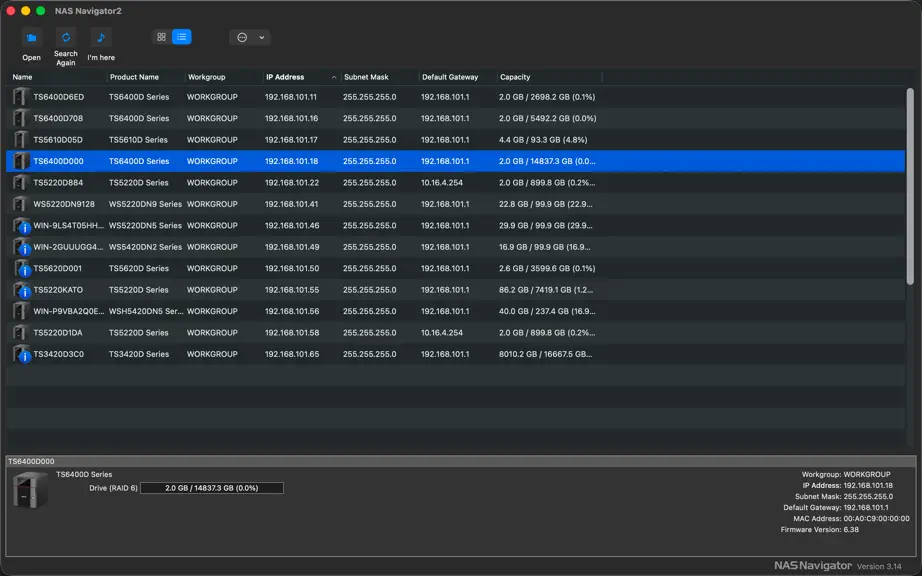This screenshot has height=576, width=922.
Task: Click the vertical scrollbar of device list
Action: pyautogui.click(x=910, y=186)
